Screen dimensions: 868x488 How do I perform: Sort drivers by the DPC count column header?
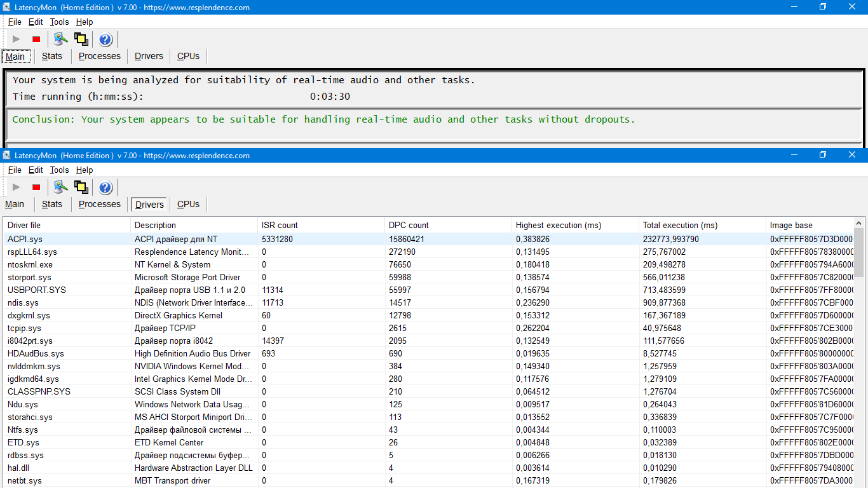pos(409,225)
